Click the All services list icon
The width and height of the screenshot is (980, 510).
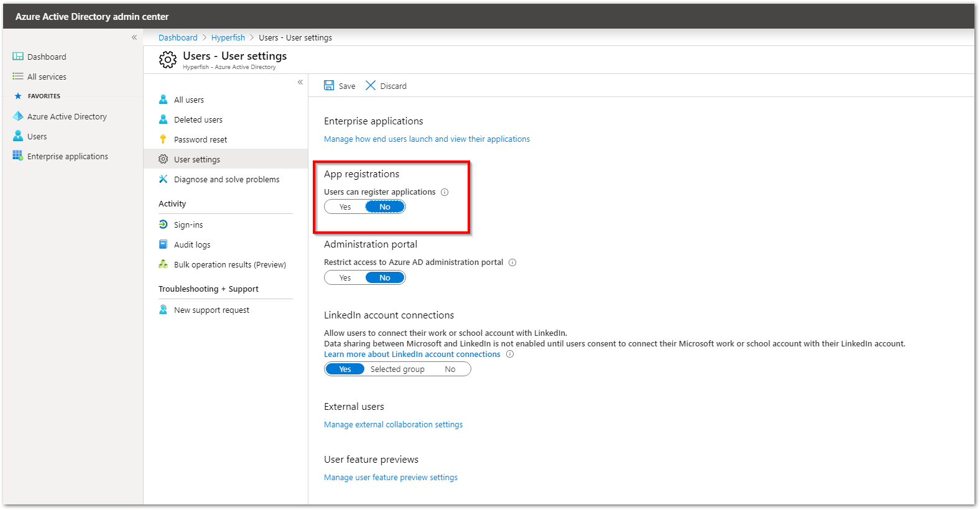point(18,76)
